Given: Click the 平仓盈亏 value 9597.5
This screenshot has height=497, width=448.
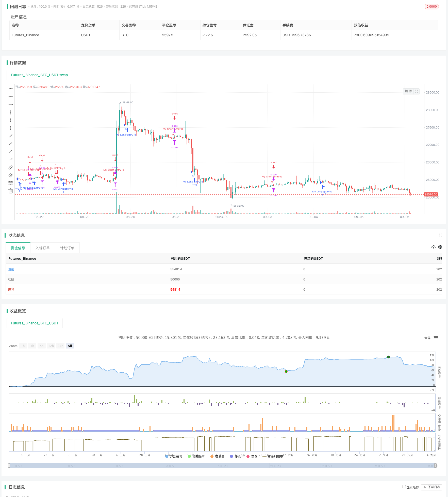Looking at the screenshot, I should tap(168, 35).
